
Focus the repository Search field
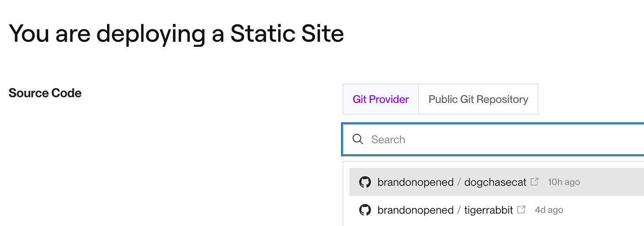(493, 139)
